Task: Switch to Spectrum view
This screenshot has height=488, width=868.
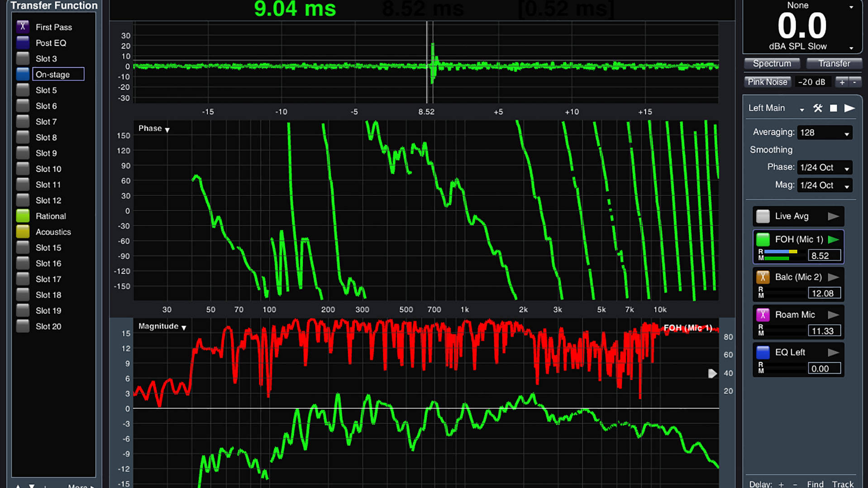Action: coord(772,63)
